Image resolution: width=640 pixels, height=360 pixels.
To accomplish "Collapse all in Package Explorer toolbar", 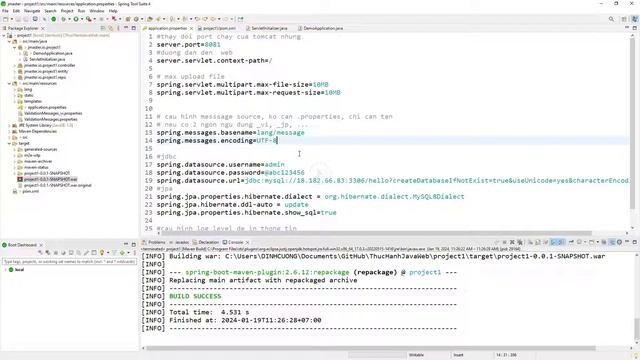I will click(x=103, y=28).
